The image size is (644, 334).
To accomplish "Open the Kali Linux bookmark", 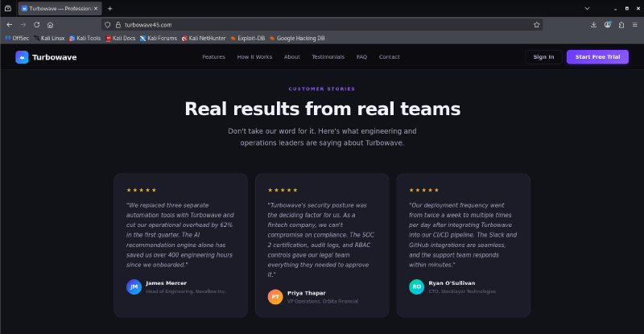I will tap(49, 38).
